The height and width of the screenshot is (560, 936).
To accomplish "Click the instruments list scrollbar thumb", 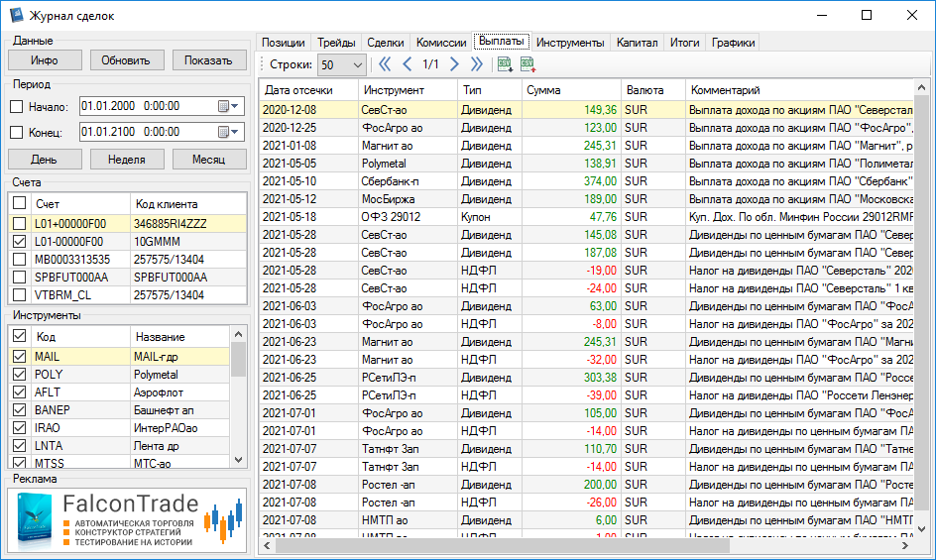I will tap(238, 360).
